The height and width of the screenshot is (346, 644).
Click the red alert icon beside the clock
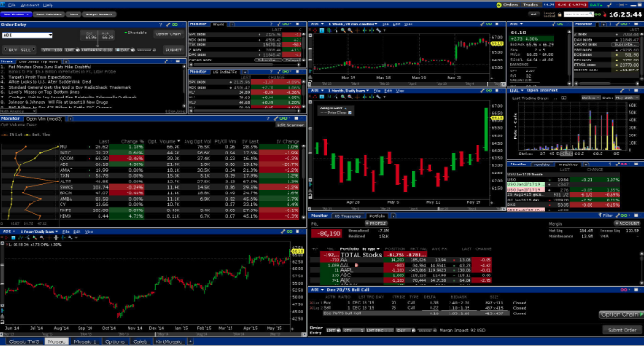tap(604, 14)
